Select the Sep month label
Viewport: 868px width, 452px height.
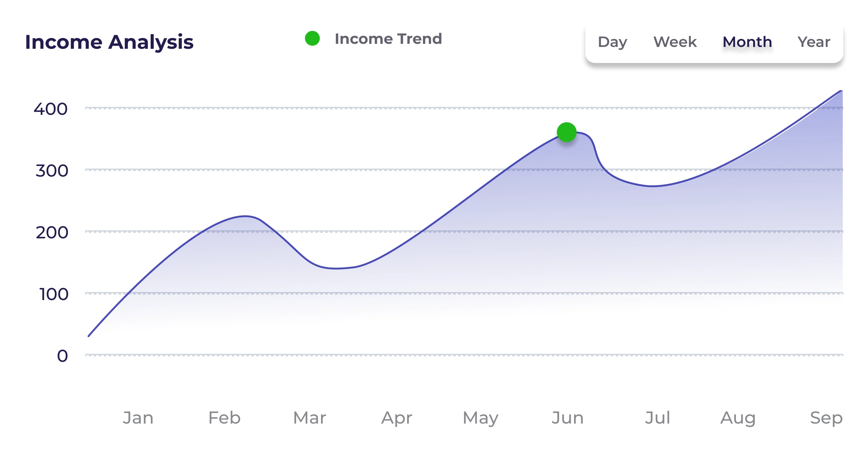pyautogui.click(x=826, y=418)
